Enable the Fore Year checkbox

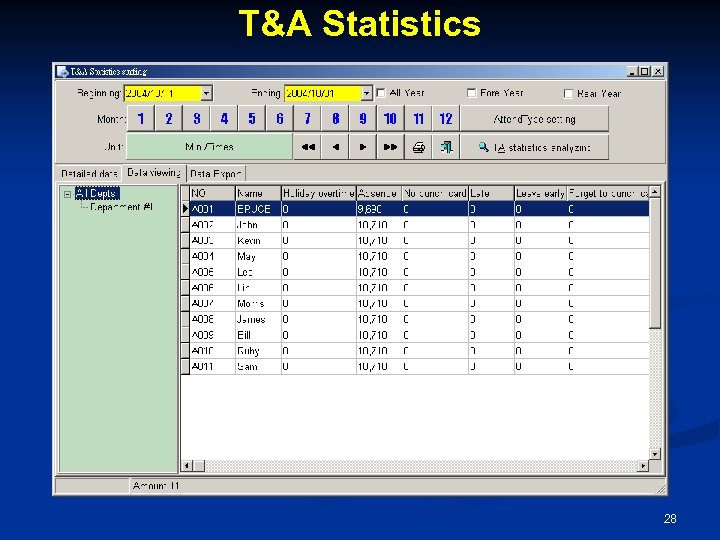click(x=472, y=93)
